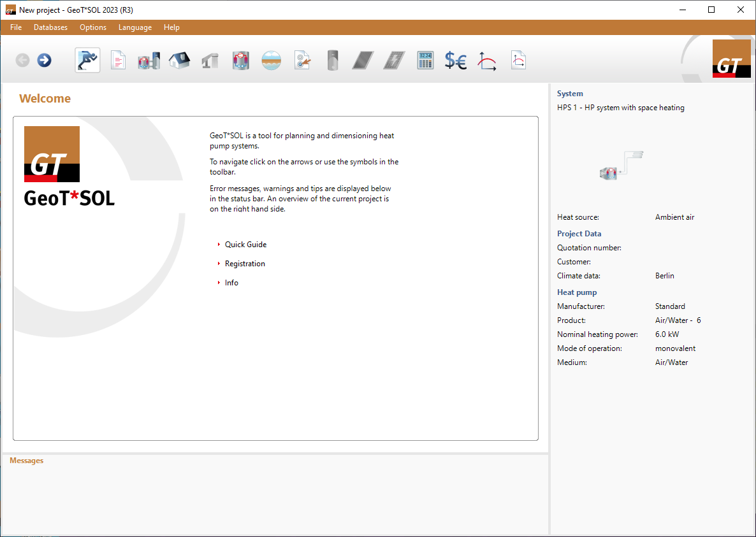This screenshot has height=537, width=756.
Task: Click the 'Air/Water' medium value
Action: click(x=671, y=362)
